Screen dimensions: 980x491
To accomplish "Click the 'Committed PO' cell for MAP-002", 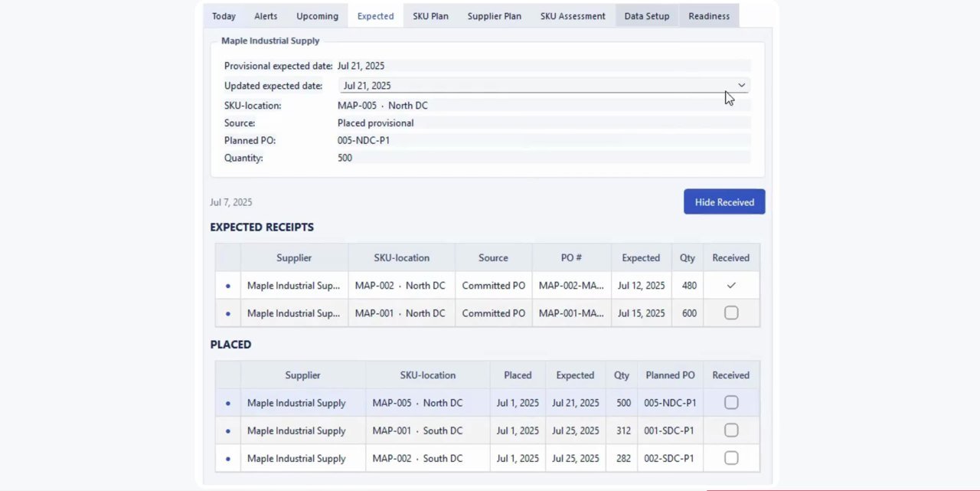I will coord(493,286).
